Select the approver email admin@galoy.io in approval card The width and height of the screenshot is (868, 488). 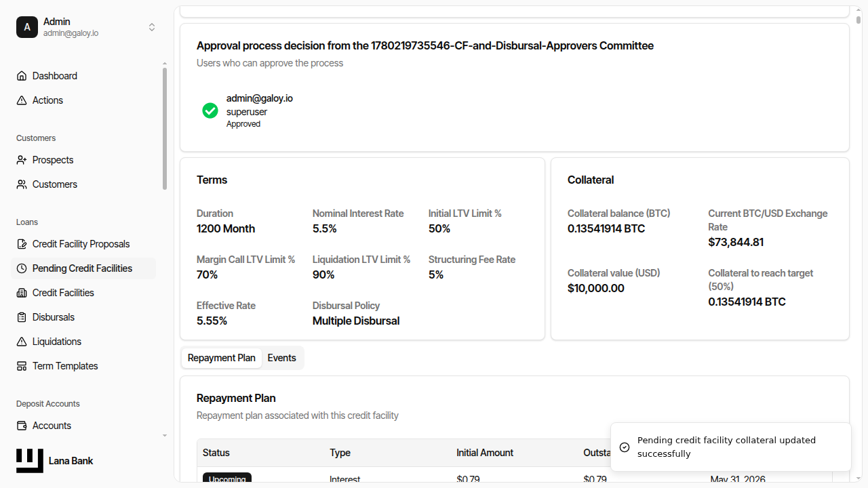(260, 98)
